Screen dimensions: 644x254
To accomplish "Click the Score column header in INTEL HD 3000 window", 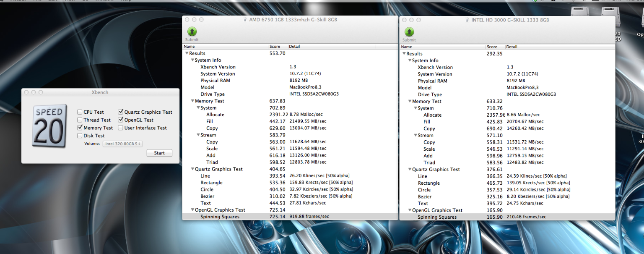I will (495, 47).
